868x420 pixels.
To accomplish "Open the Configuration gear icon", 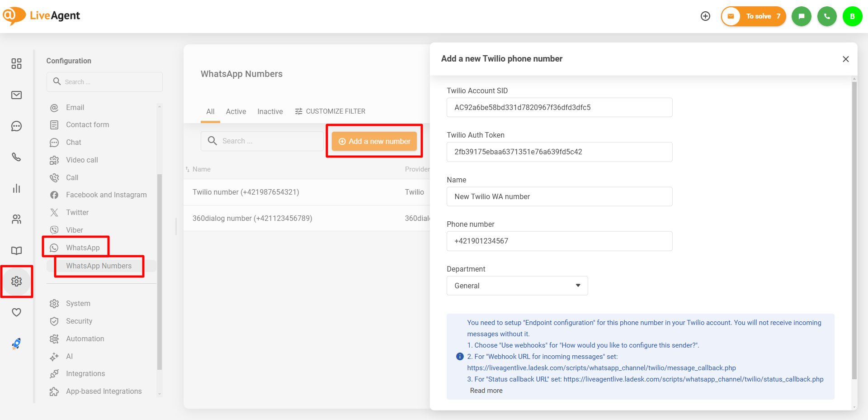I will [x=17, y=282].
